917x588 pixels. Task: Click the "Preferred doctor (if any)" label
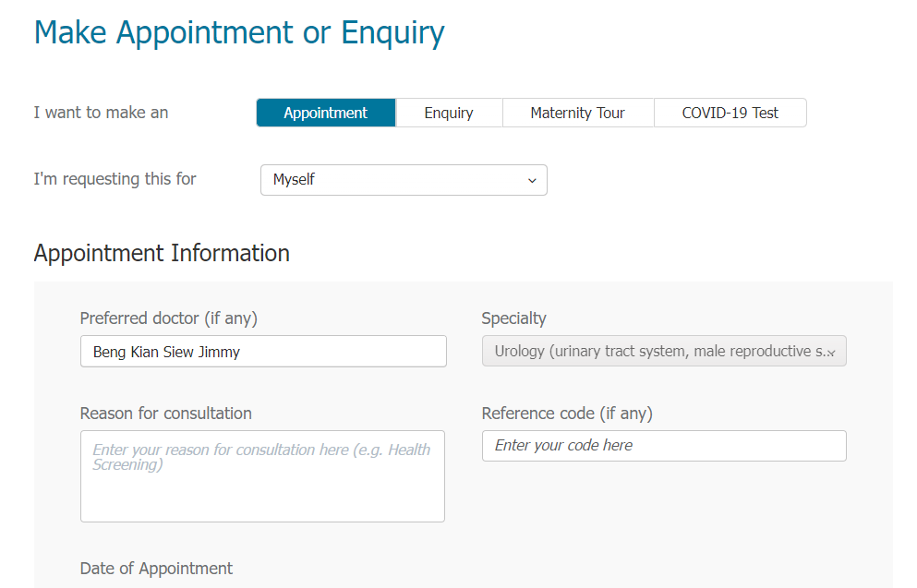coord(169,318)
